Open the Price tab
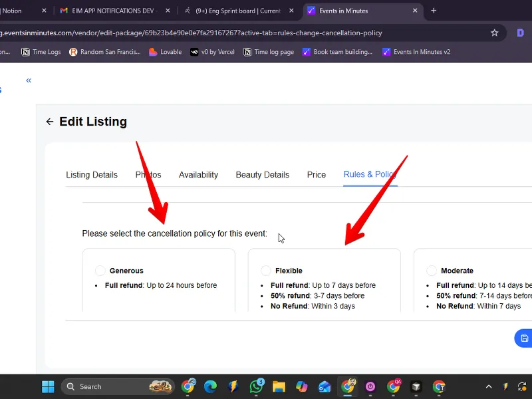 (x=317, y=175)
